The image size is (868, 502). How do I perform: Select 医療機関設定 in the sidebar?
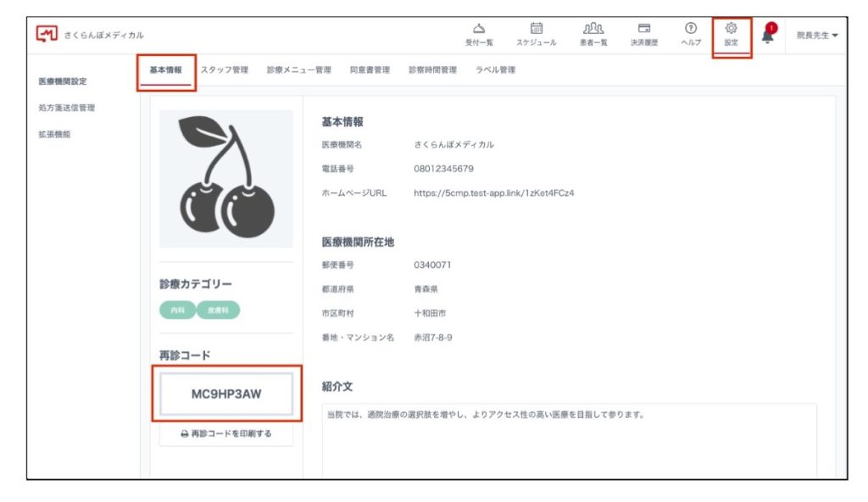click(63, 81)
